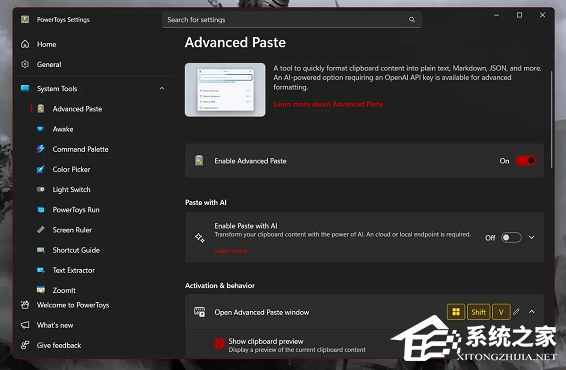Screen dimensions: 566x370
Task: Open the Learn more link under Paste with AI
Action: [231, 251]
